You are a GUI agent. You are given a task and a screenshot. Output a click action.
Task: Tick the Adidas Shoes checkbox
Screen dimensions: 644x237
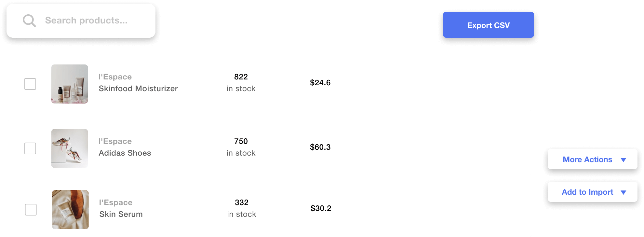(30, 148)
